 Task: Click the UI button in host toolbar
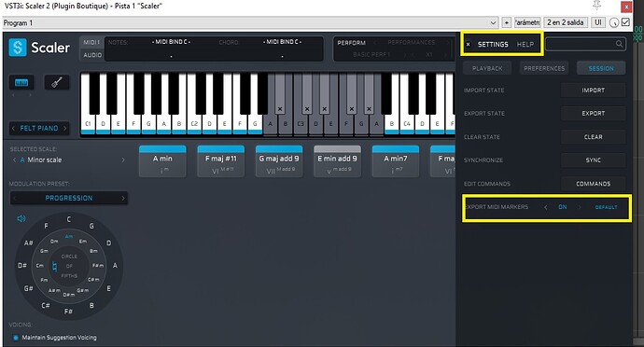pyautogui.click(x=598, y=22)
